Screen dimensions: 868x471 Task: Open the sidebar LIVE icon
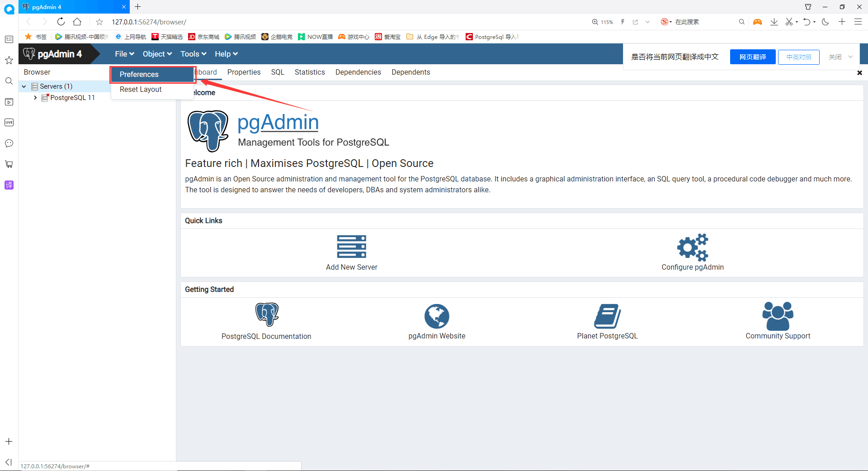point(9,123)
